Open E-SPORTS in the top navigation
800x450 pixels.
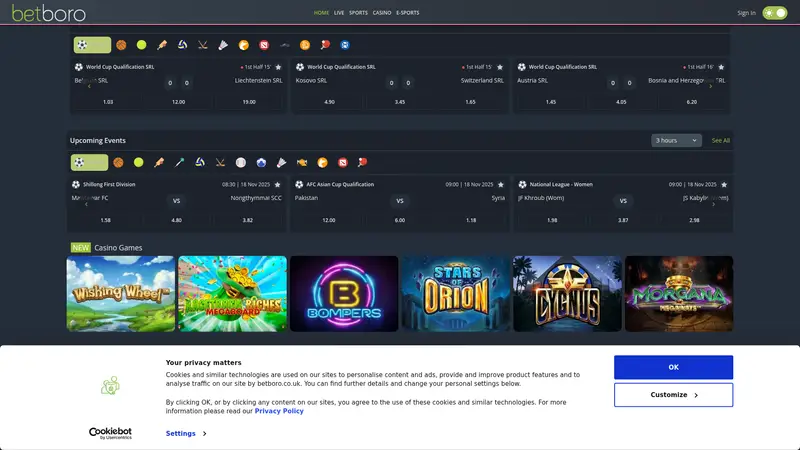(408, 13)
